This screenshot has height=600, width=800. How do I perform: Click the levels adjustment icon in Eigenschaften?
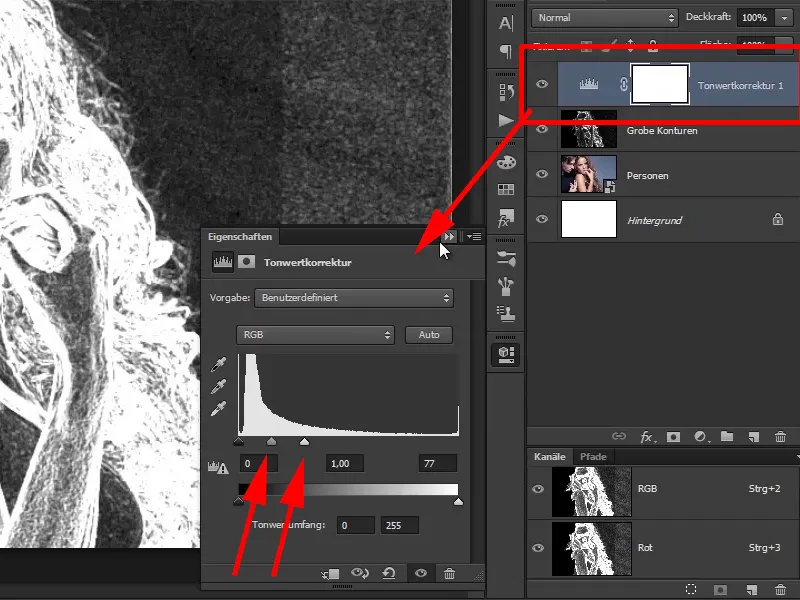[x=222, y=262]
